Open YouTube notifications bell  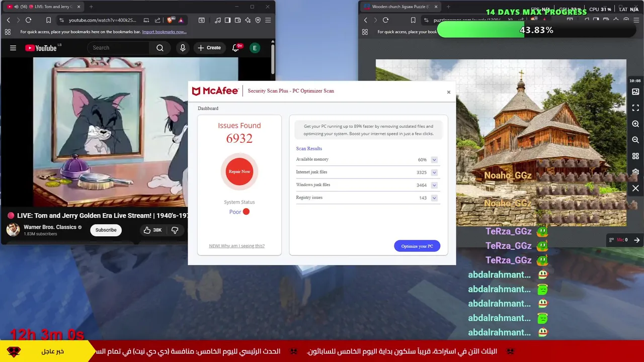click(235, 48)
